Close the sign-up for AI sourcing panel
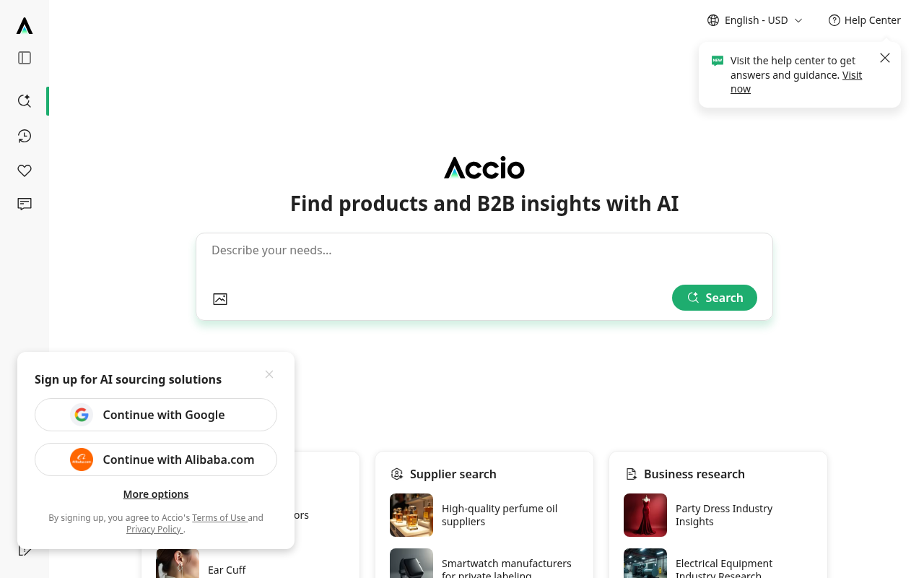The height and width of the screenshot is (578, 924). pyautogui.click(x=269, y=374)
